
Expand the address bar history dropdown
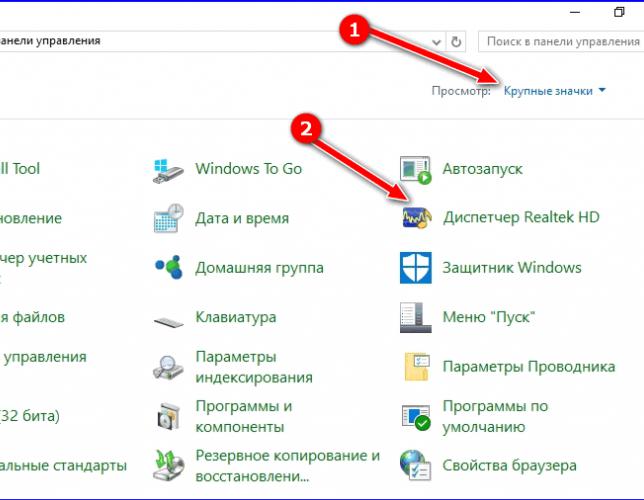[x=436, y=42]
